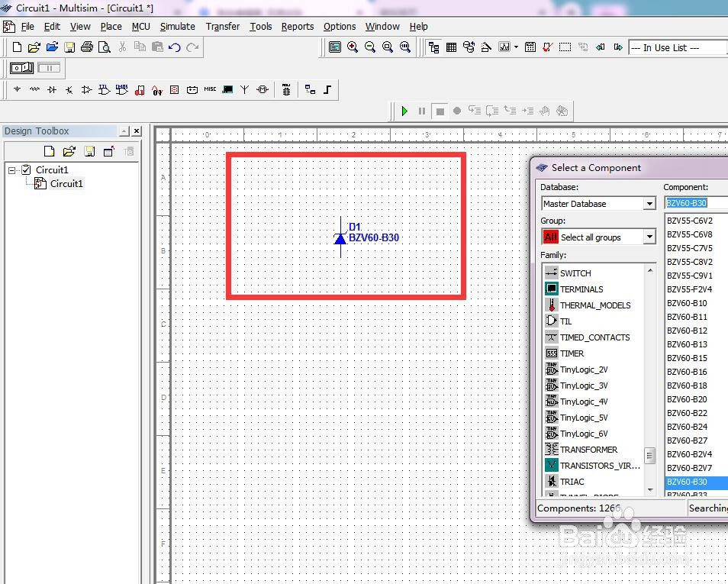The image size is (728, 584).
Task: Open the Database dropdown (Master Database)
Action: coord(649,204)
